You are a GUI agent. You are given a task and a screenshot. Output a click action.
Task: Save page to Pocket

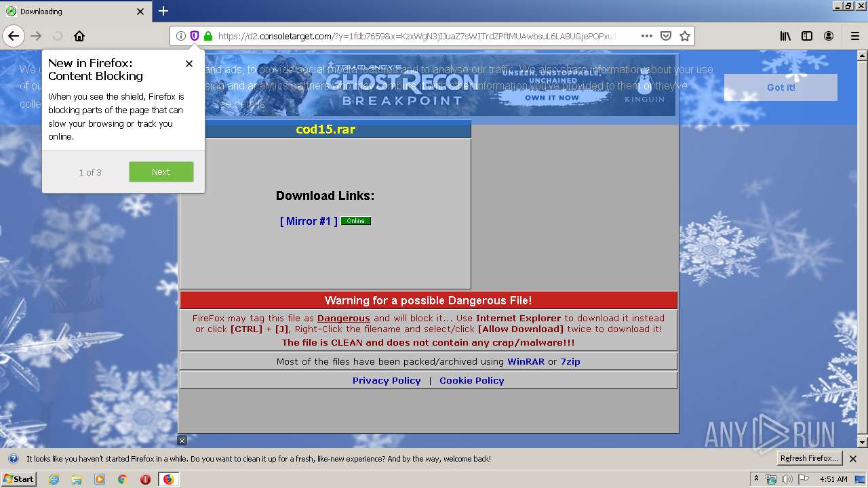pos(666,36)
